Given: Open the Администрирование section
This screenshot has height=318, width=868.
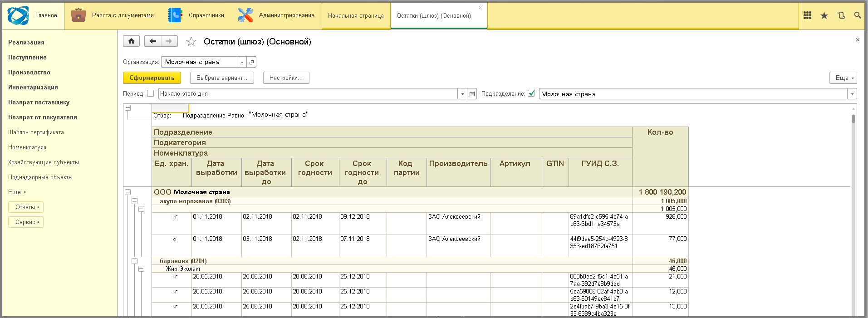Looking at the screenshot, I should tap(276, 15).
